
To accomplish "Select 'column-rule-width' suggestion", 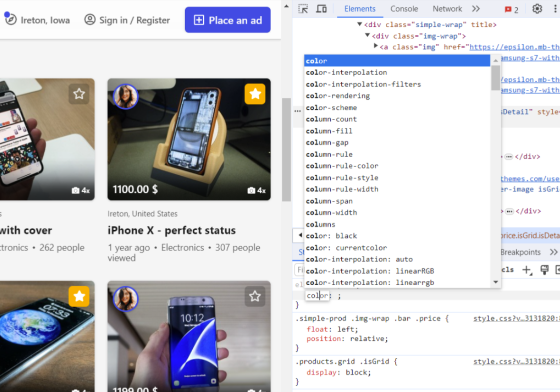I will (397, 189).
